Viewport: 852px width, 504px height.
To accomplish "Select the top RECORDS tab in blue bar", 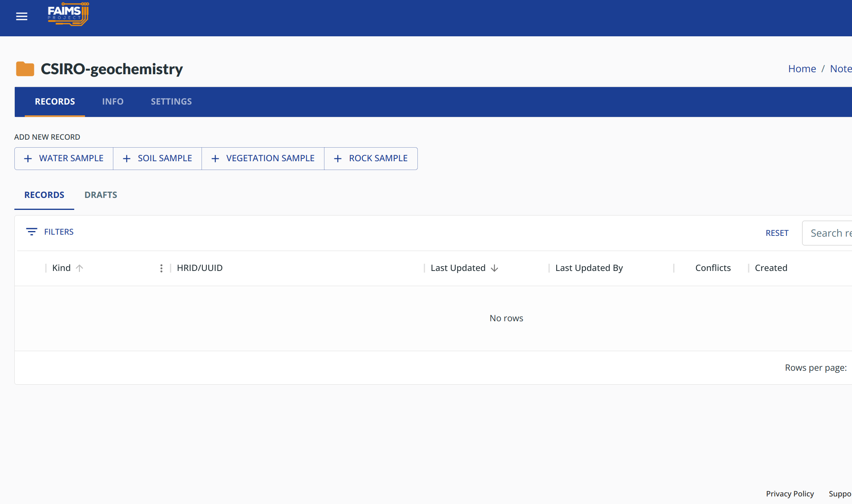I will tap(55, 101).
